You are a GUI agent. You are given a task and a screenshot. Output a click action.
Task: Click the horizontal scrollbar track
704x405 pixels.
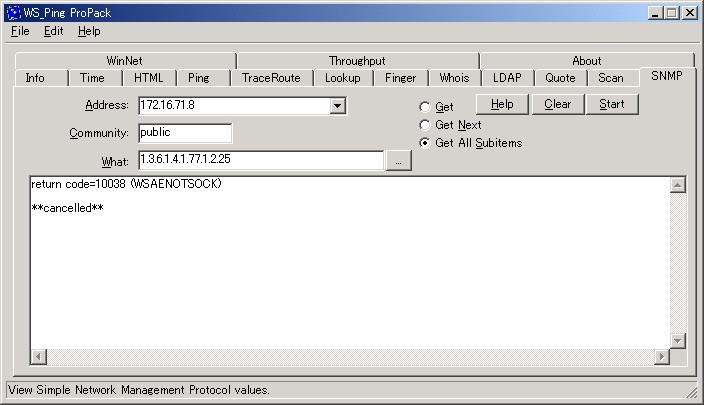(x=350, y=357)
